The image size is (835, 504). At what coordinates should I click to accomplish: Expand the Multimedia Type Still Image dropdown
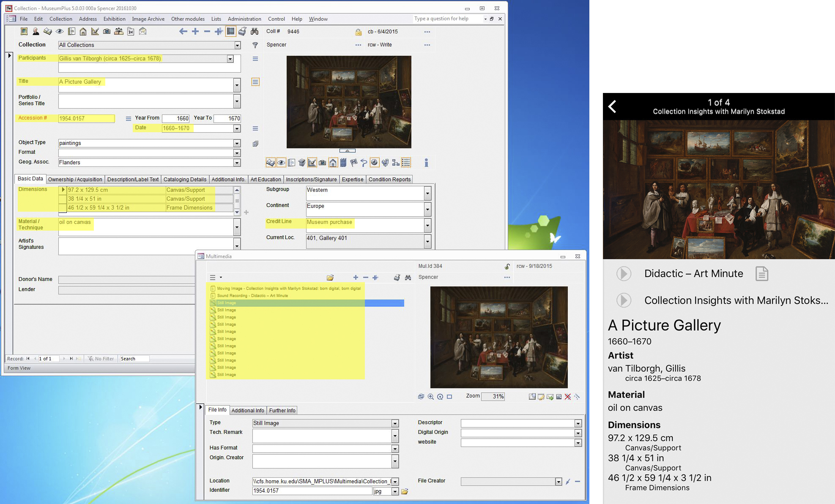click(x=395, y=423)
